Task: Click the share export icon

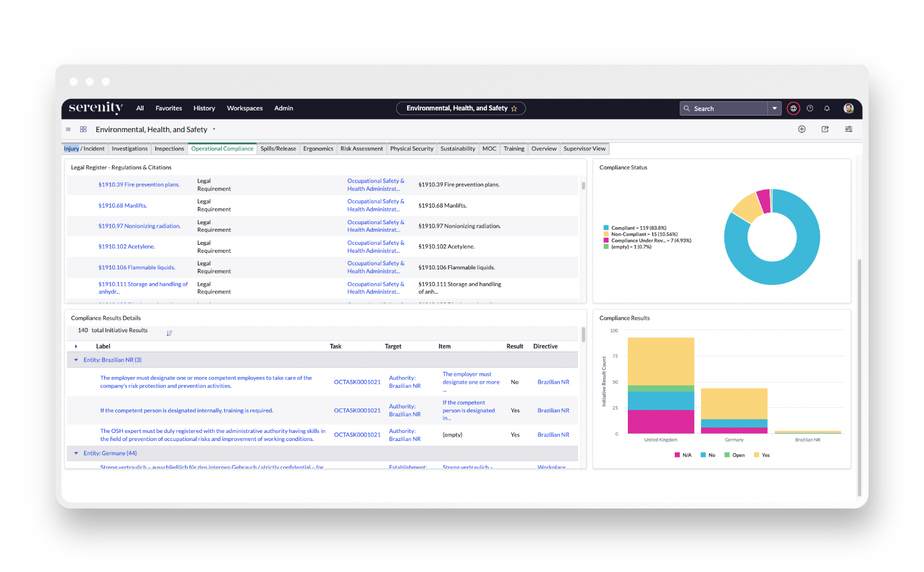Action: [825, 129]
